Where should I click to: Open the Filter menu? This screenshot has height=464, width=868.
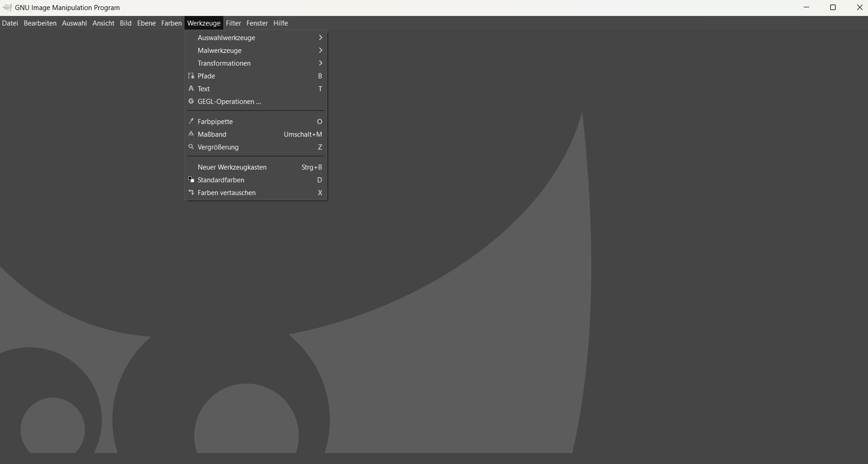[233, 23]
